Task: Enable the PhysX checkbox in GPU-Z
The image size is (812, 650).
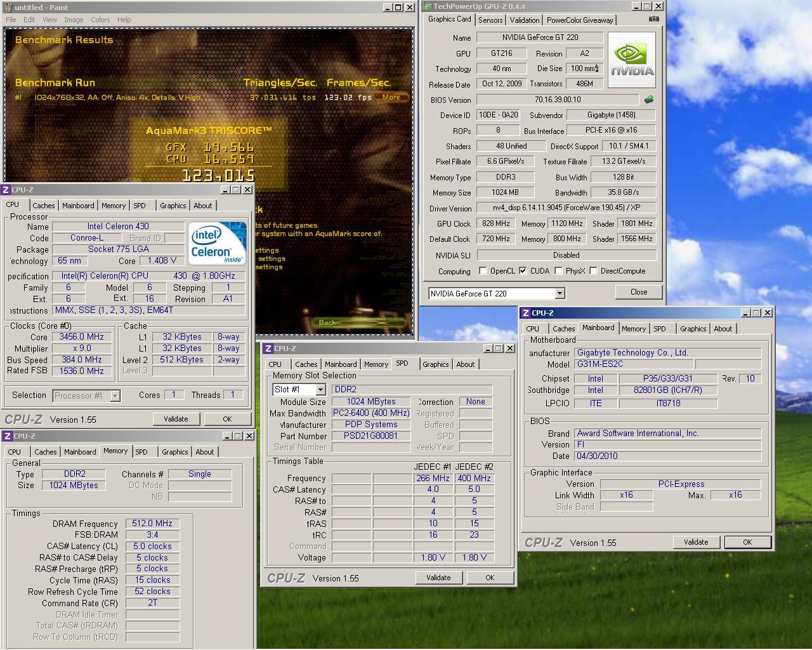Action: (x=558, y=271)
